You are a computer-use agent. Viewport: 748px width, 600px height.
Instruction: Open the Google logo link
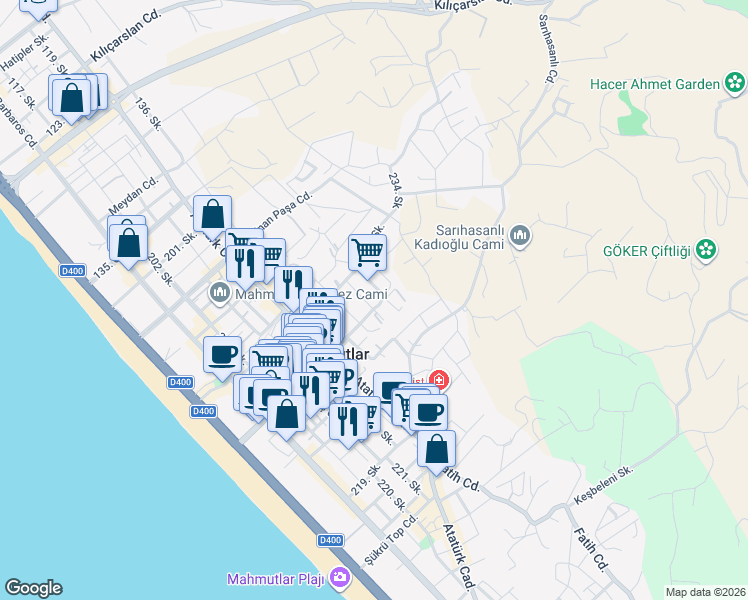pos(33,588)
